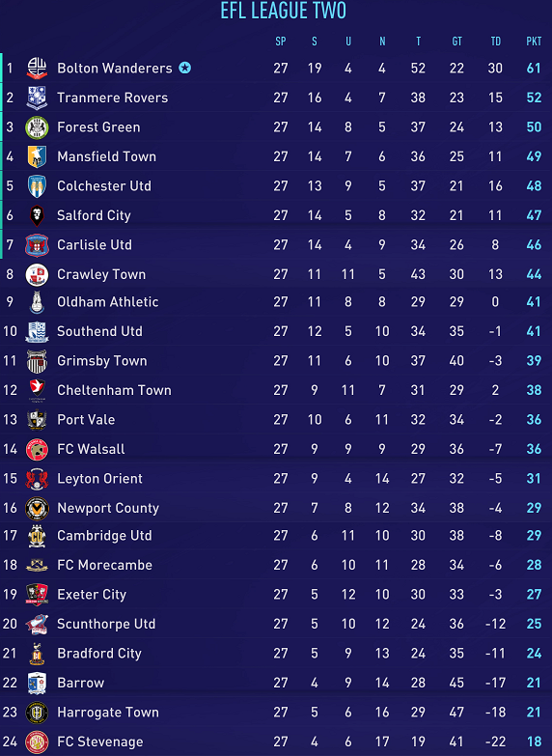Select the FC Stevenage club crest
The height and width of the screenshot is (756, 552).
coord(37,742)
